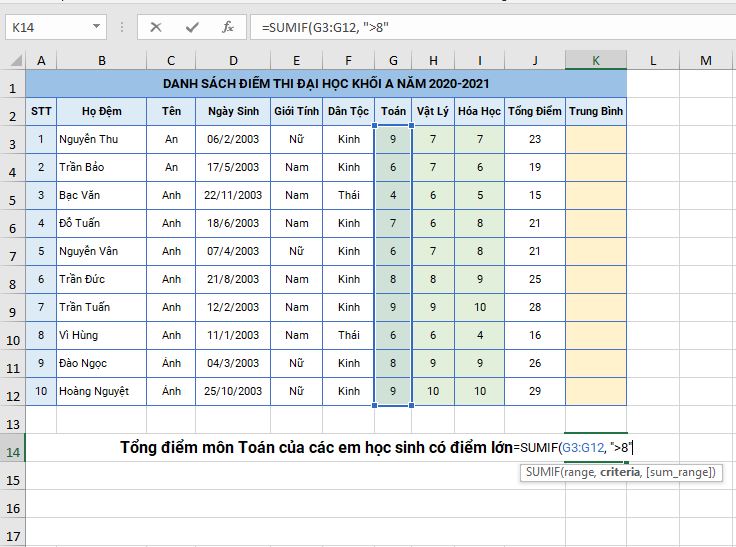Image resolution: width=736 pixels, height=547 pixels.
Task: Select column M header
Action: [706, 61]
